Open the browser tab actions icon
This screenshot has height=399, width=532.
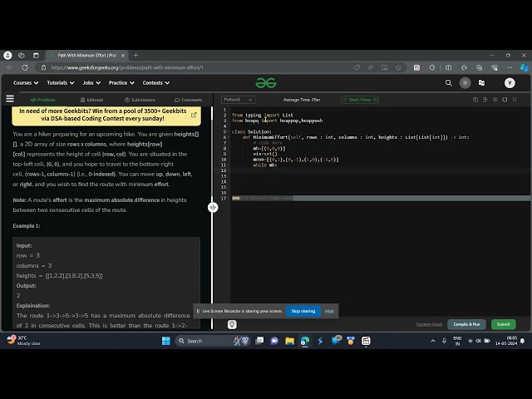(36, 56)
